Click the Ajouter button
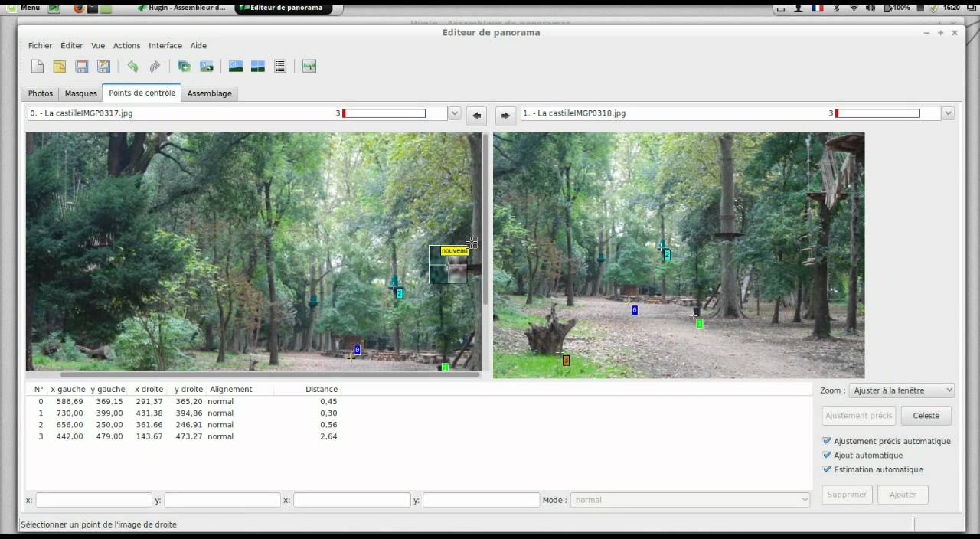Viewport: 980px width, 539px height. point(903,495)
